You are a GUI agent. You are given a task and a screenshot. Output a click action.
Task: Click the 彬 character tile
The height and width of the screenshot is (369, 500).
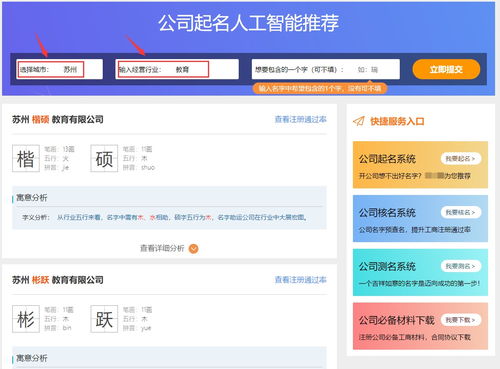pyautogui.click(x=26, y=319)
